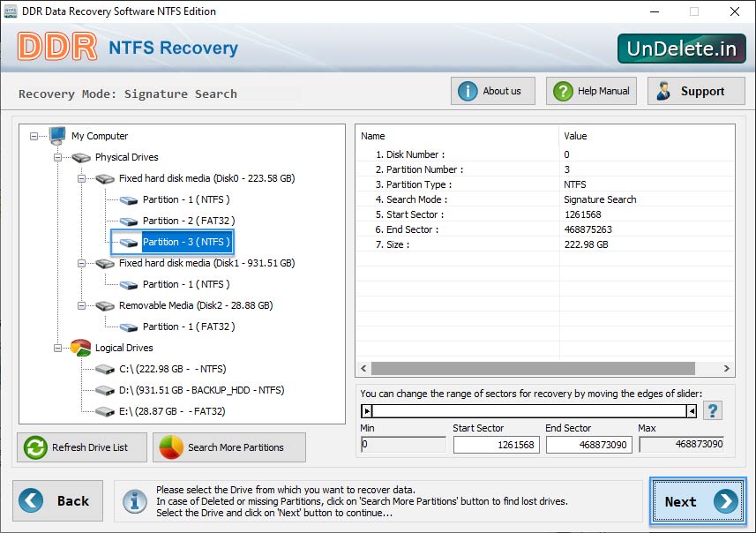Click the End Sector value 468875263

pos(588,229)
